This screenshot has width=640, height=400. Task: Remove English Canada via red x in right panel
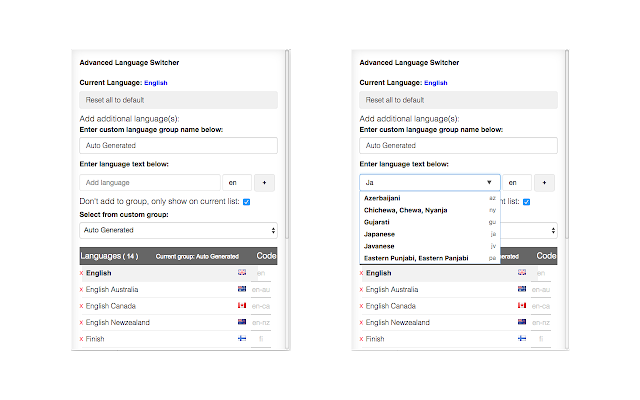[x=361, y=306]
